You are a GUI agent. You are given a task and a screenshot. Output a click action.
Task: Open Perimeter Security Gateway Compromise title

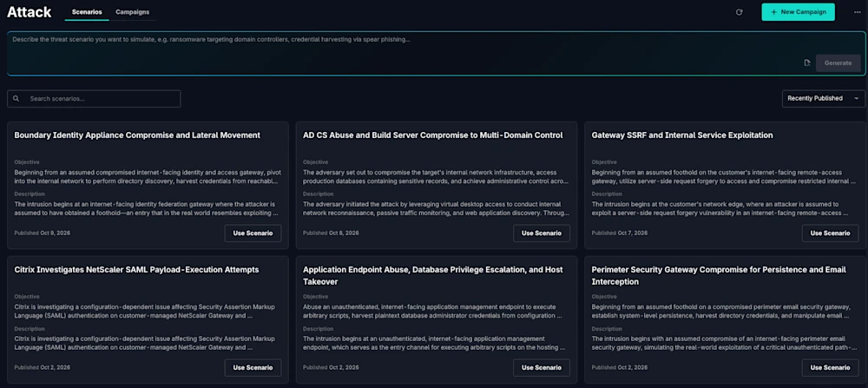pos(719,276)
